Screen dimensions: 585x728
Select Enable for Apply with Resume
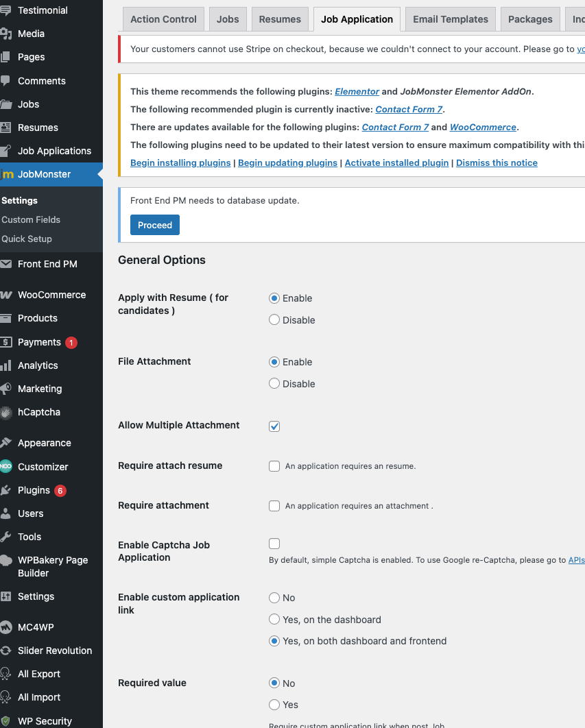click(274, 298)
